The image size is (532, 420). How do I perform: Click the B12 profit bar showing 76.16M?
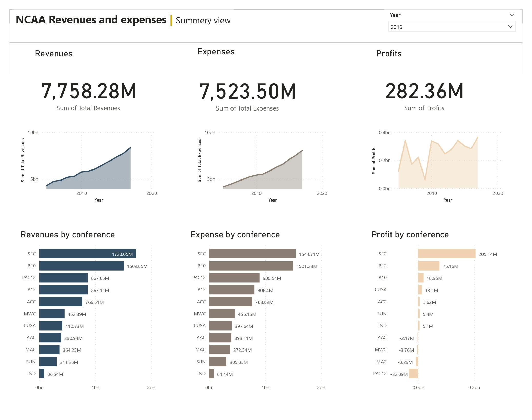[x=429, y=266]
